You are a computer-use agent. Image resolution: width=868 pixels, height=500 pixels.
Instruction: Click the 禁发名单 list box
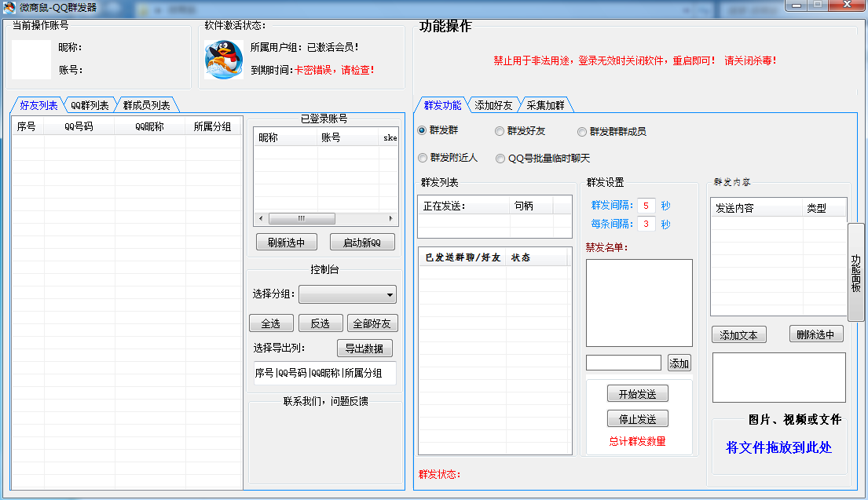pos(639,302)
